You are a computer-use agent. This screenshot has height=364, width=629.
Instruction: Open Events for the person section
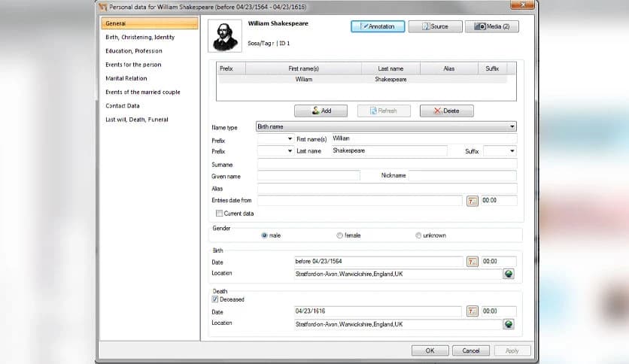(x=133, y=65)
